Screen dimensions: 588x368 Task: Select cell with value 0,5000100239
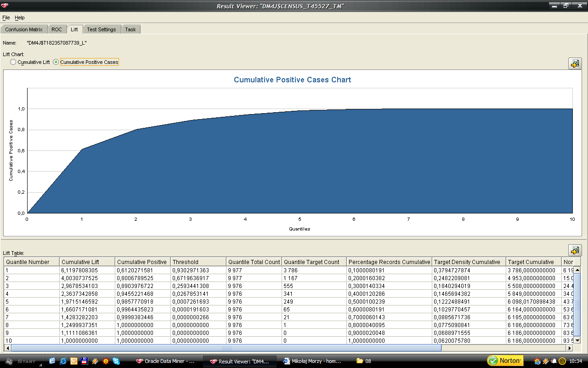pos(389,302)
